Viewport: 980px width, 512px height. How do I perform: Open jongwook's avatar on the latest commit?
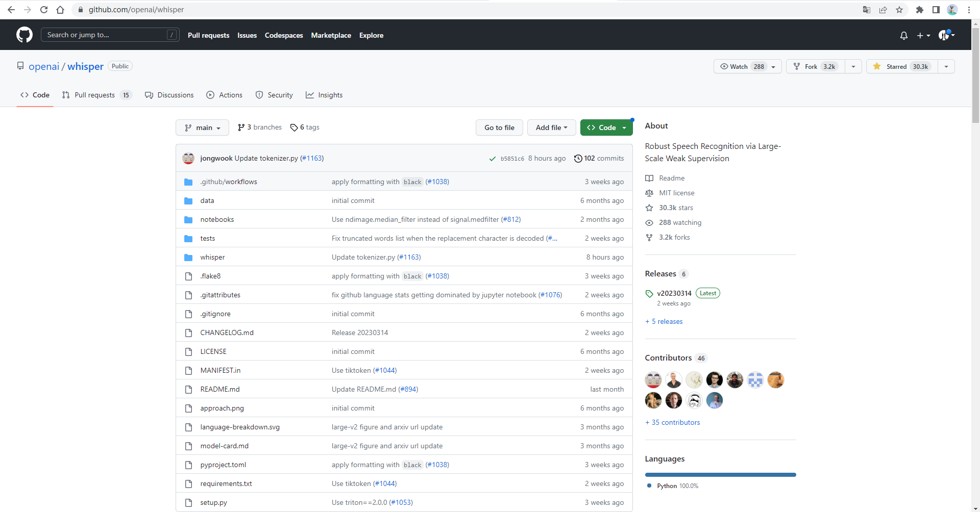[x=188, y=158]
